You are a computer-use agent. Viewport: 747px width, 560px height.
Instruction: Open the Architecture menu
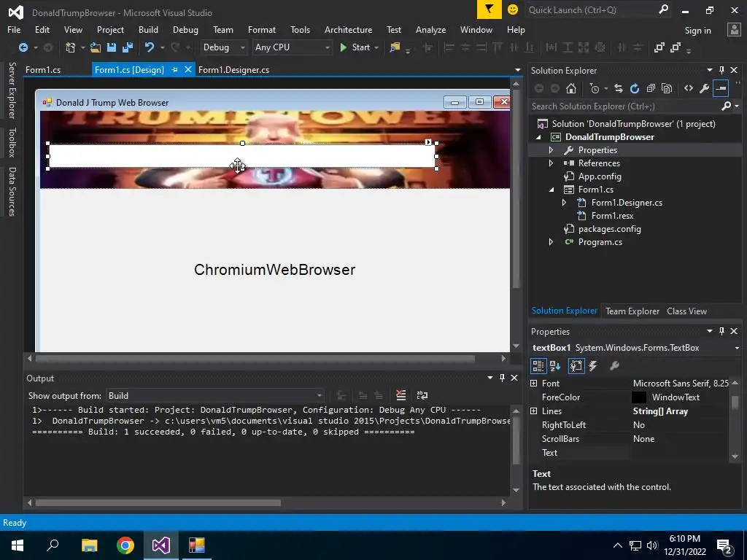(x=348, y=29)
